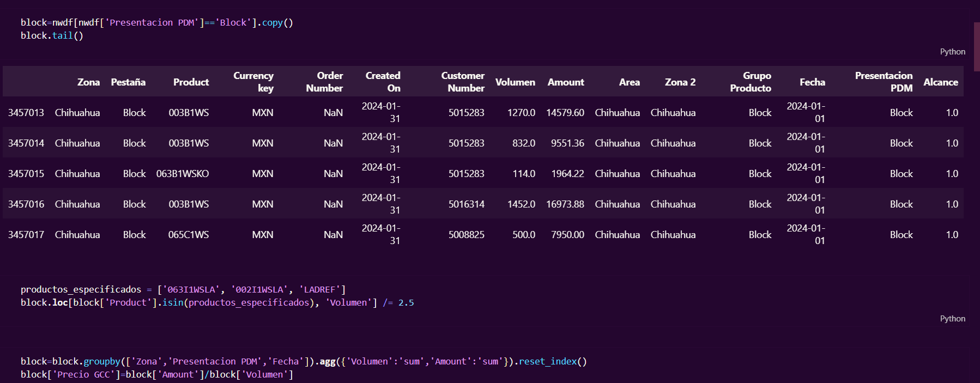Viewport: 980px width, 383px height.
Task: Click the Amount column header
Action: point(566,82)
